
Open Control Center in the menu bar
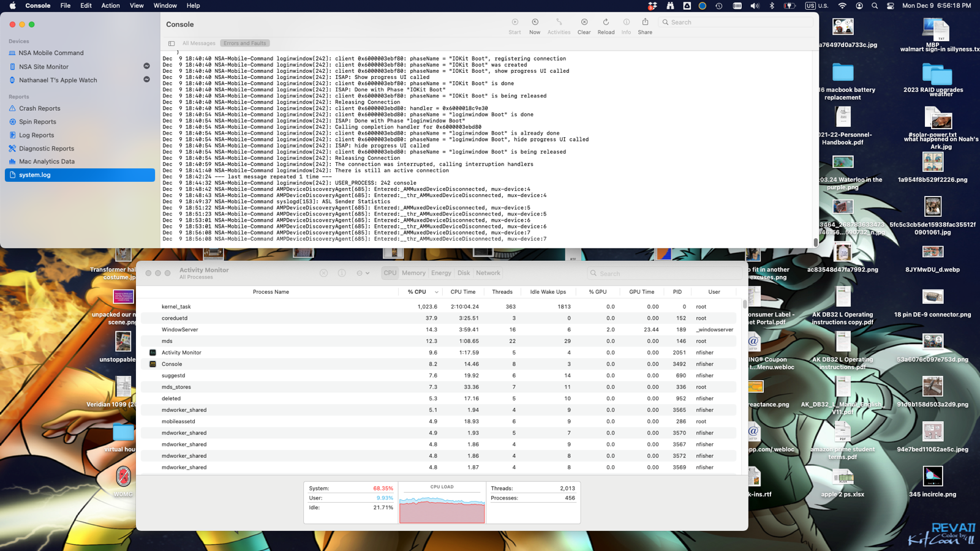tap(890, 6)
